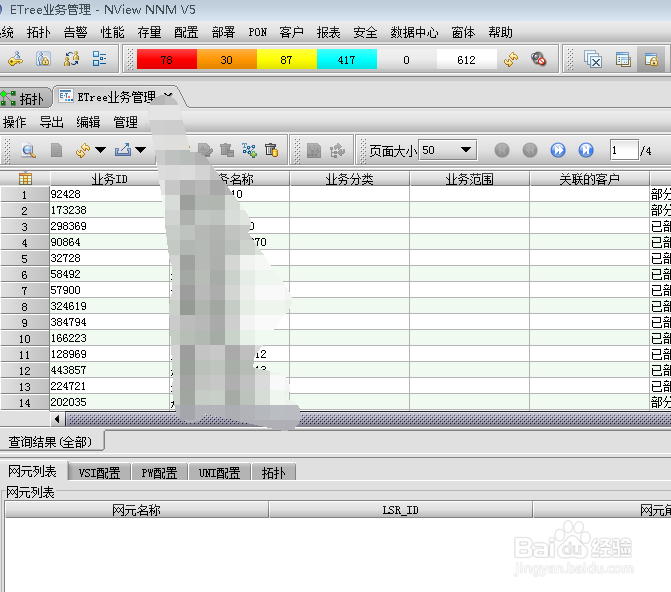Click the yellow minor alarm count 87
Image resolution: width=671 pixels, height=592 pixels.
click(287, 59)
